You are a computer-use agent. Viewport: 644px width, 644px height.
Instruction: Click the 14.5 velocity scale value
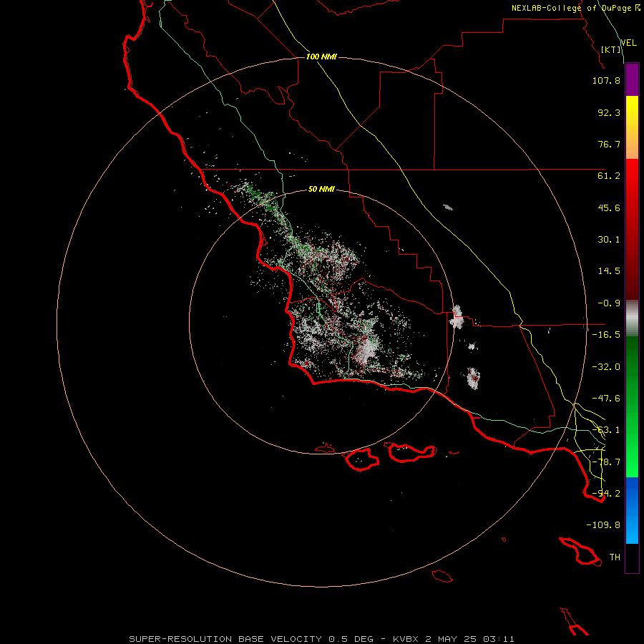[x=609, y=271]
